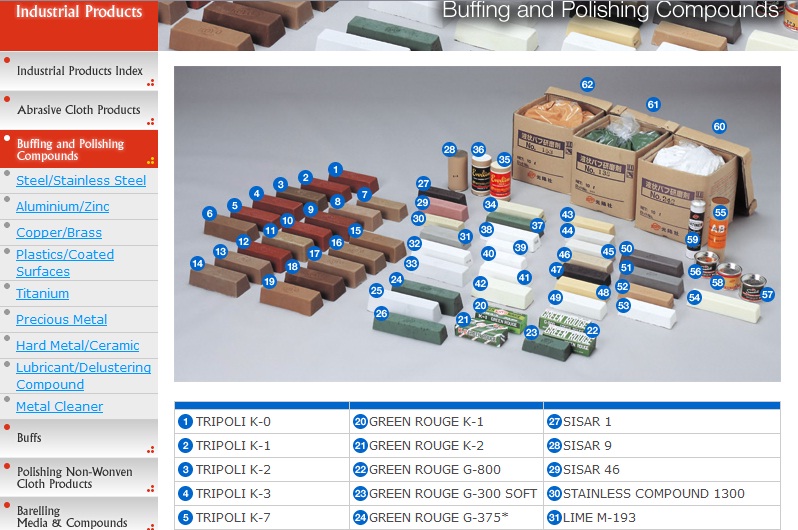The width and height of the screenshot is (798, 530).
Task: Open Lubricant/Delustering Compound link
Action: (x=83, y=376)
